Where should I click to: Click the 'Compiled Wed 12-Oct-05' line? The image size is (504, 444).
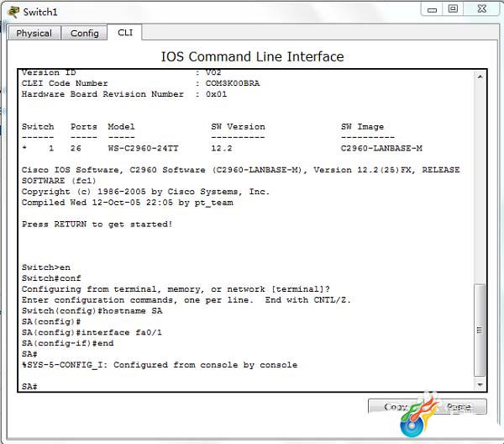(x=128, y=203)
